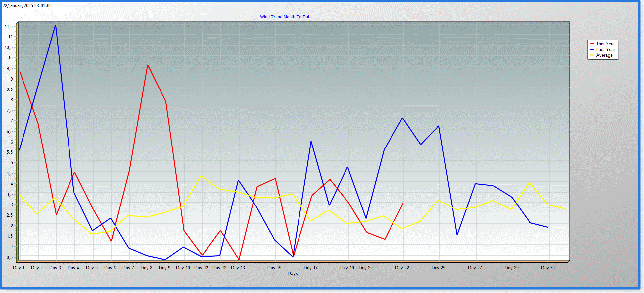Image resolution: width=644 pixels, height=293 pixels.
Task: Click the "5,5" y-axis value
Action: pyautogui.click(x=10, y=152)
